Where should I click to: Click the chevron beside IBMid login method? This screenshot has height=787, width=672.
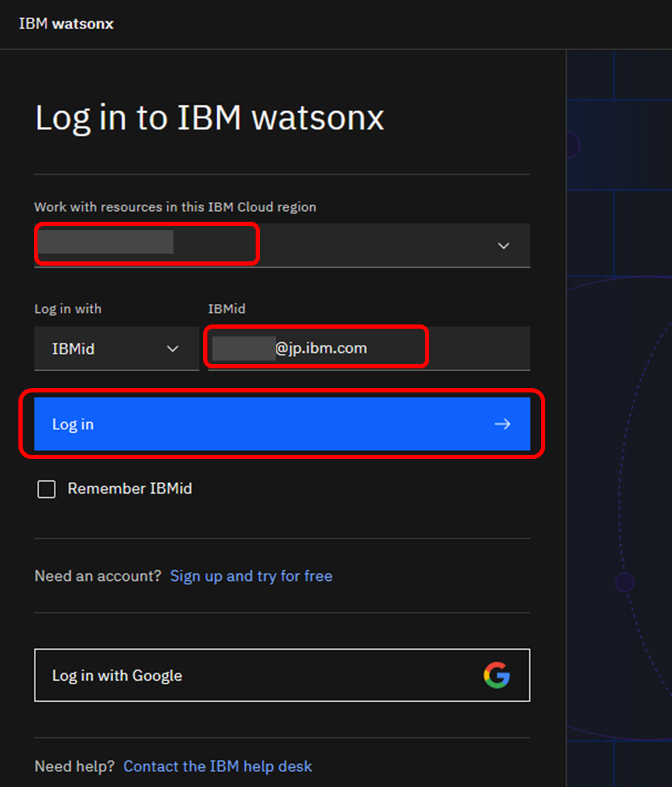click(x=173, y=349)
